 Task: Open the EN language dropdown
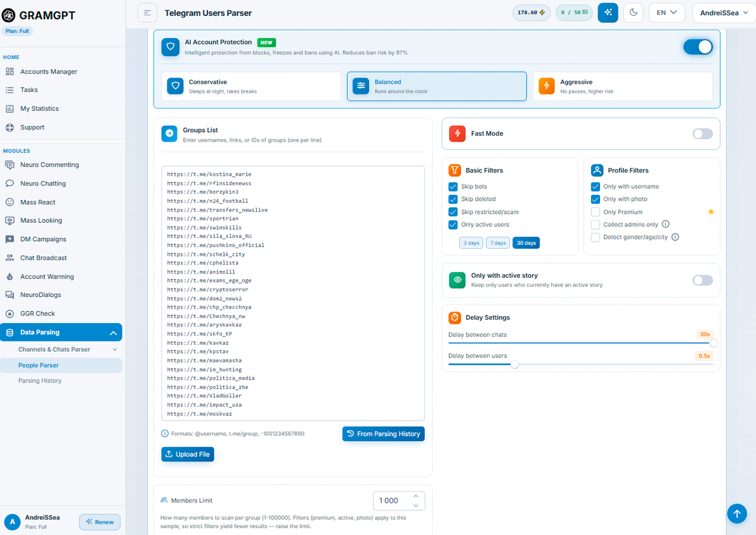pyautogui.click(x=667, y=13)
